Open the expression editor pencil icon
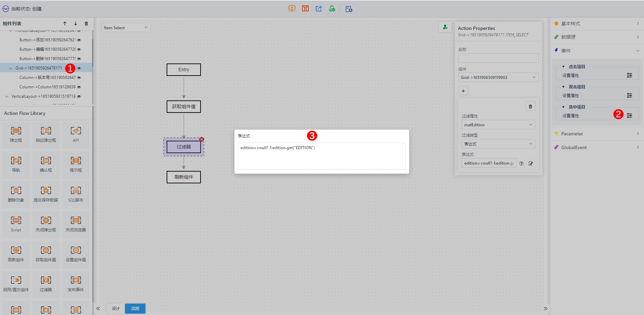Screen dimensions: 644x315 [x=531, y=164]
